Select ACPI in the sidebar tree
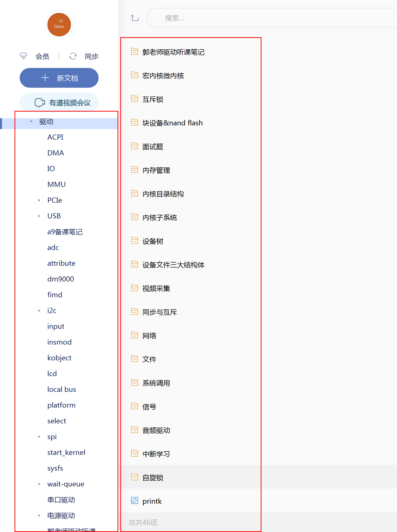397x532 pixels. pos(55,137)
